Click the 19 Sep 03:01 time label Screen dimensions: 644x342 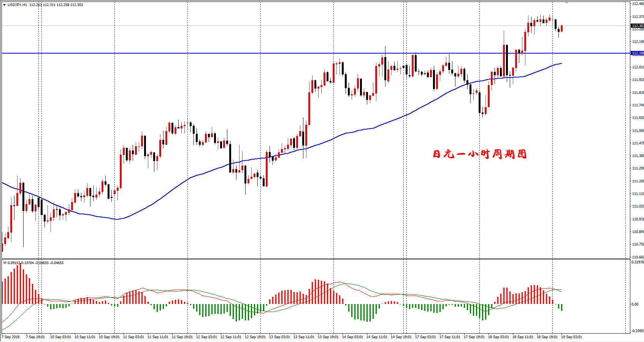pyautogui.click(x=571, y=337)
